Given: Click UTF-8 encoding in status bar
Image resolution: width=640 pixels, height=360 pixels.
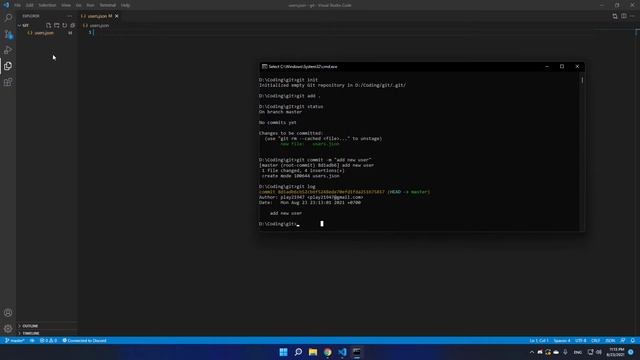Looking at the screenshot, I should pyautogui.click(x=580, y=340).
